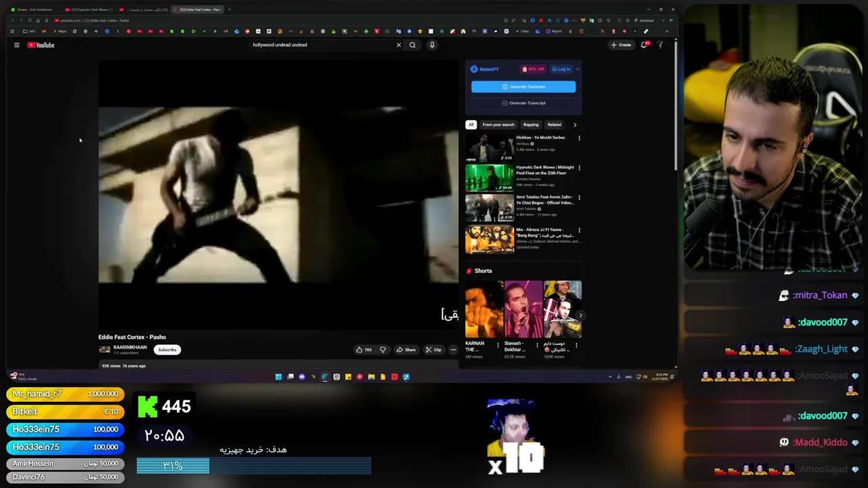
Task: Open options for the Siavash short
Action: coord(537,345)
